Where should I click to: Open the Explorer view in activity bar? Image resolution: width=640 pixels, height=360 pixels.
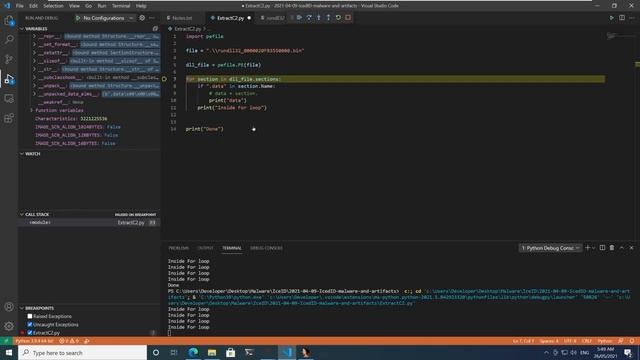pyautogui.click(x=9, y=20)
